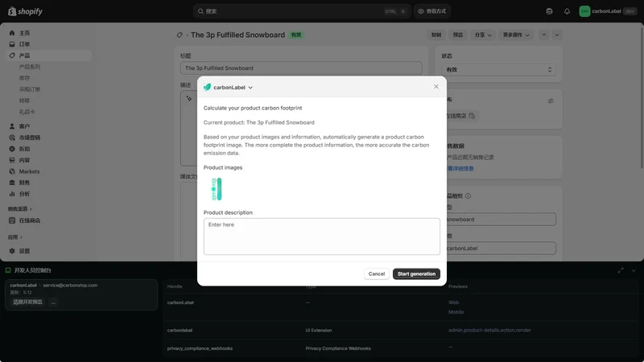Click the View mode 查看方式 button
644x362 pixels.
[x=432, y=11]
